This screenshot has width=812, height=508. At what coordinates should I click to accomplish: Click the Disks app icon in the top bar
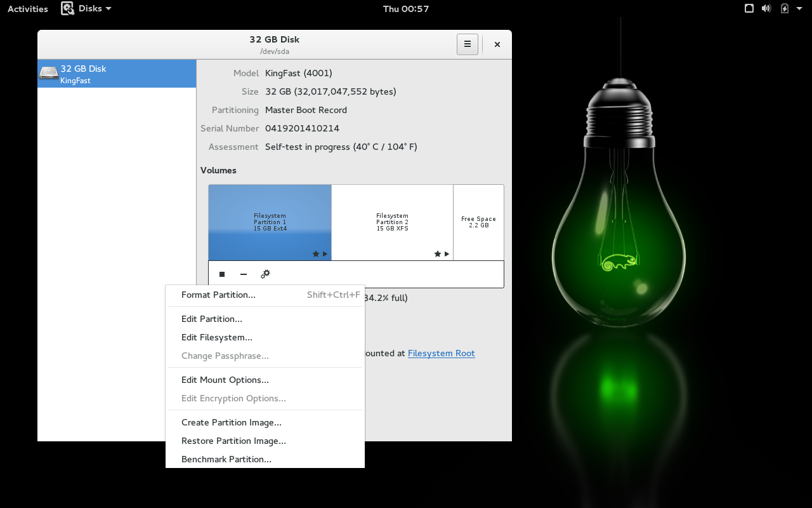point(68,9)
